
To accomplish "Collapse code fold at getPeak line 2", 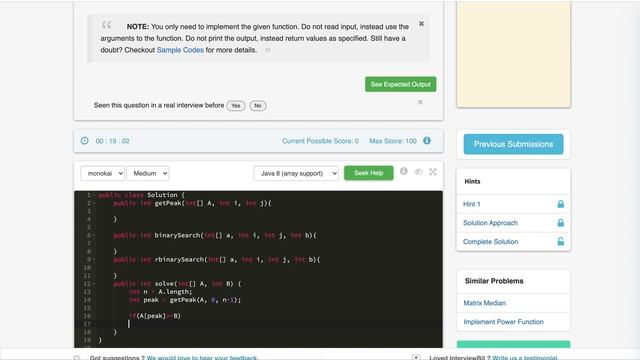I will coord(94,203).
